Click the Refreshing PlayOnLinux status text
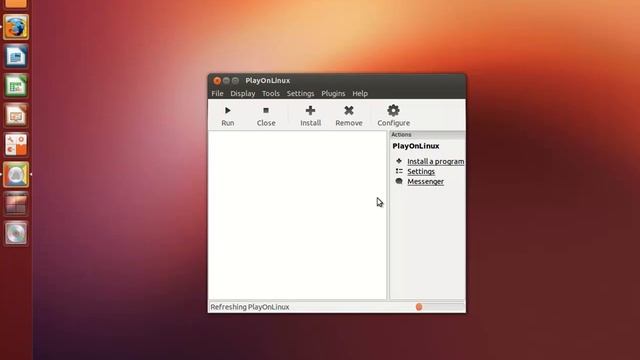This screenshot has height=360, width=640. coord(250,307)
